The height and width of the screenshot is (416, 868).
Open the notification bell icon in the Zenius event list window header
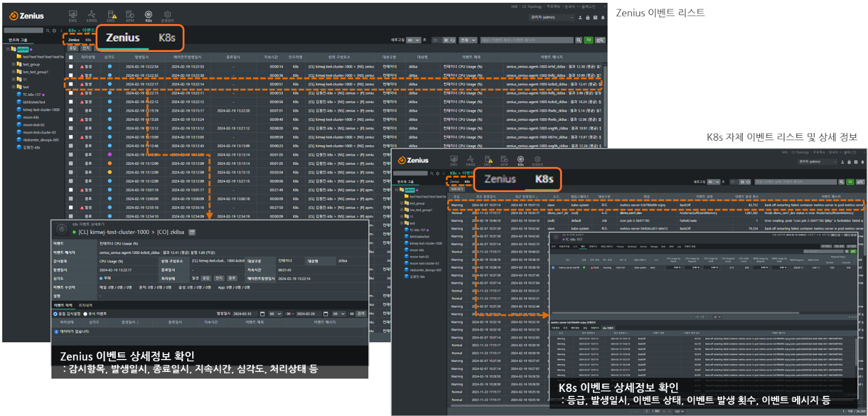[x=603, y=17]
